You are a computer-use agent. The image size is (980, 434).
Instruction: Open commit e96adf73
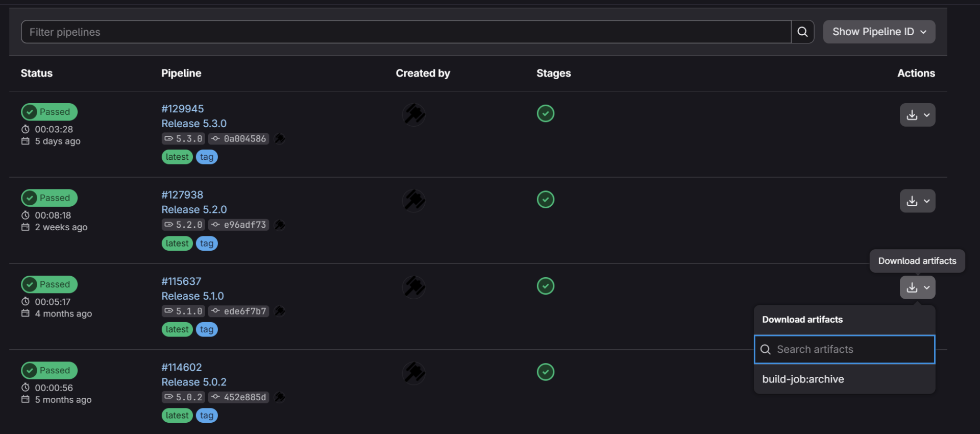[x=239, y=225]
